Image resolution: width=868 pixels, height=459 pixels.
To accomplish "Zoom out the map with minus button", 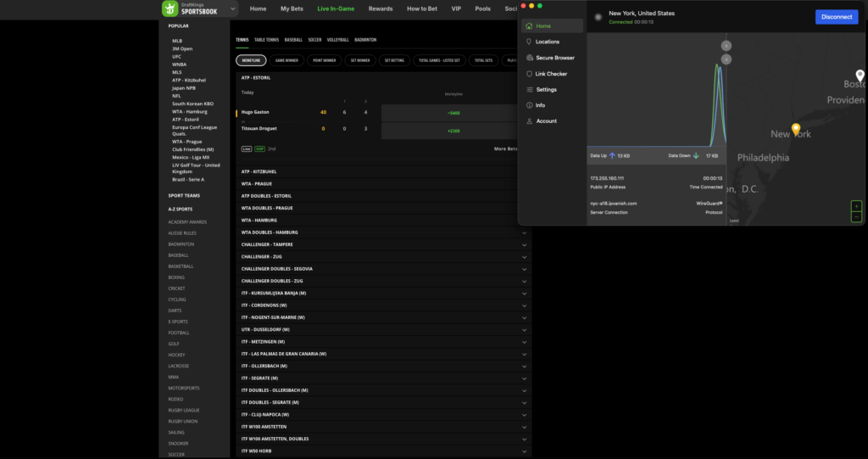I will [856, 217].
